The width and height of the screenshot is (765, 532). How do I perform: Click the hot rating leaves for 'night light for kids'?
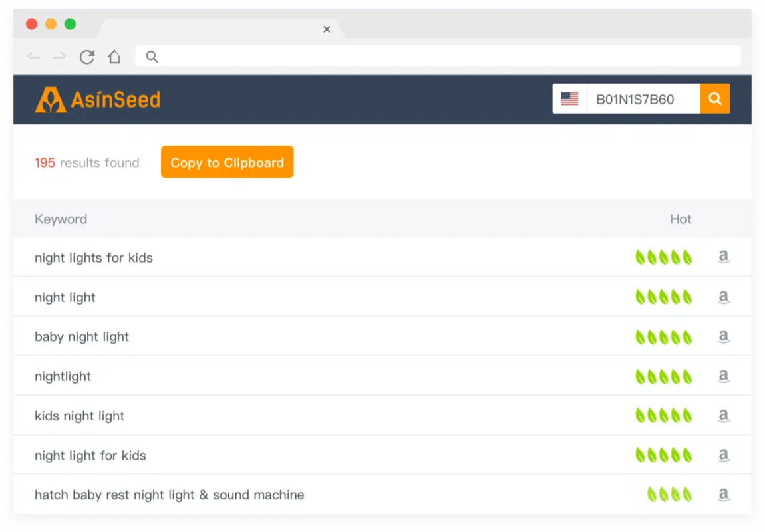coord(663,454)
